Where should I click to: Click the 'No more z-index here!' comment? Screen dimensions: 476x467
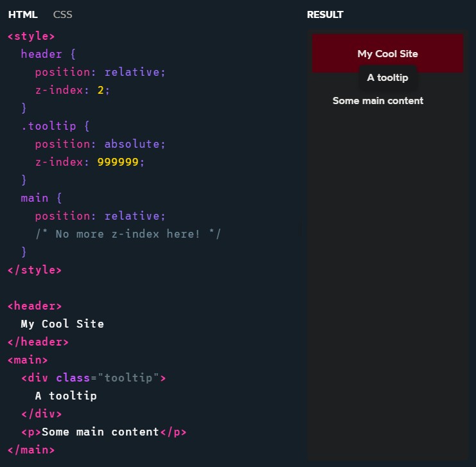[128, 234]
